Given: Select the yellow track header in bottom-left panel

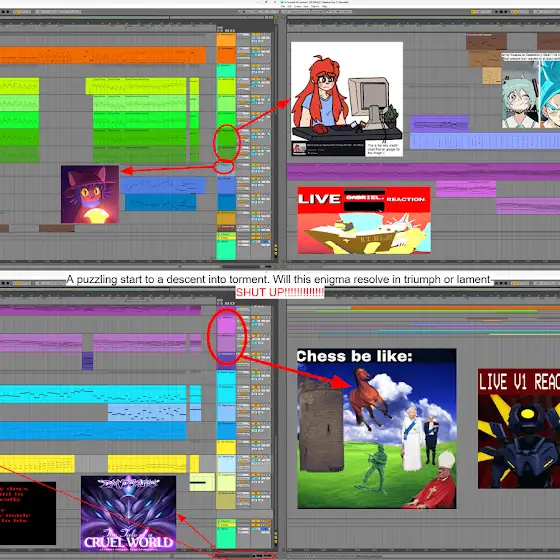Looking at the screenshot, I should pos(226,447).
